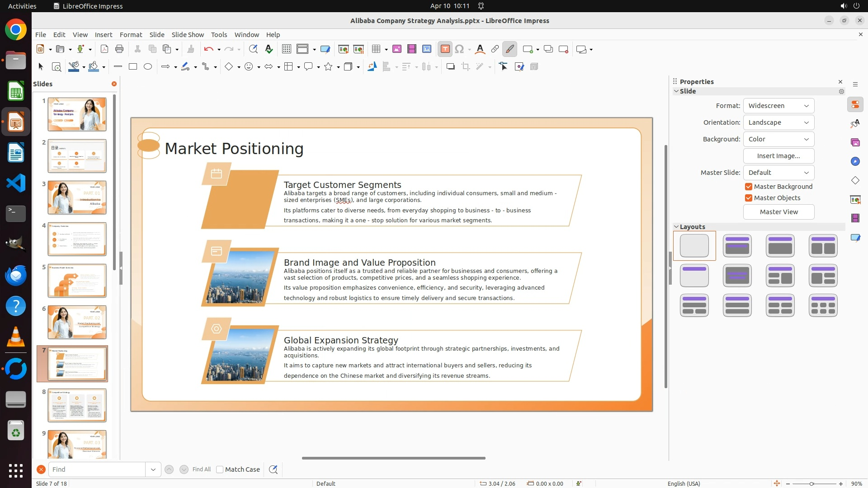The width and height of the screenshot is (868, 488).
Task: Click the zoom slider in status bar
Action: point(811,483)
